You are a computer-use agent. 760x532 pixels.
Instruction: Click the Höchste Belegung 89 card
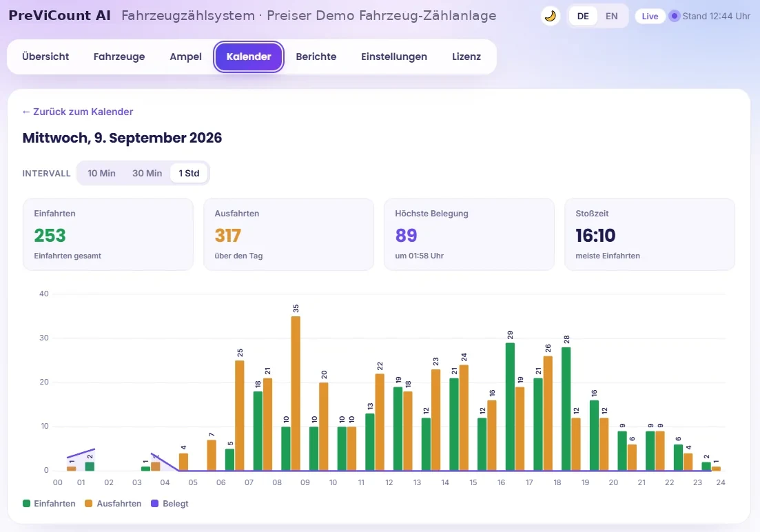(x=469, y=234)
